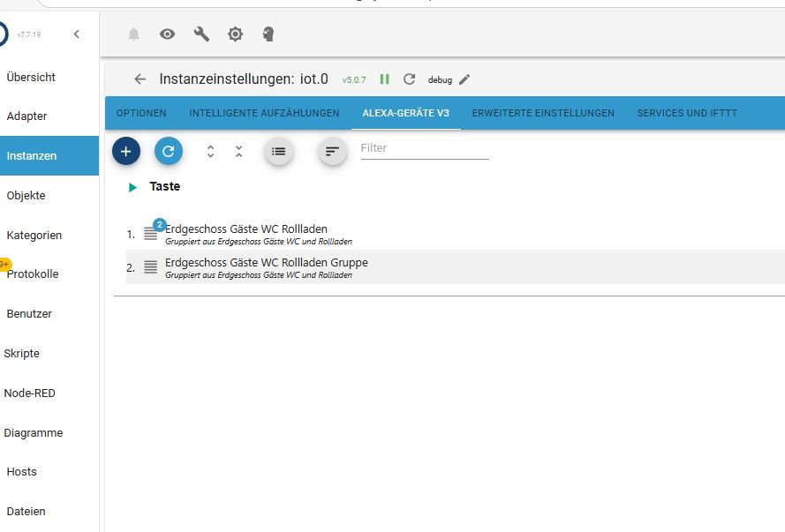Open Erweiterte Einstellungen tab
This screenshot has width=785, height=532.
click(543, 113)
